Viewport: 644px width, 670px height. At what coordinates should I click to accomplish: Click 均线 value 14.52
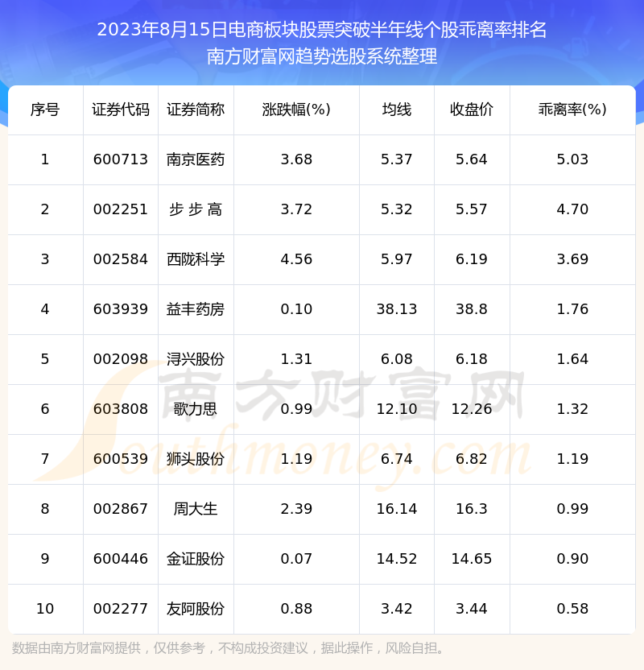[397, 559]
